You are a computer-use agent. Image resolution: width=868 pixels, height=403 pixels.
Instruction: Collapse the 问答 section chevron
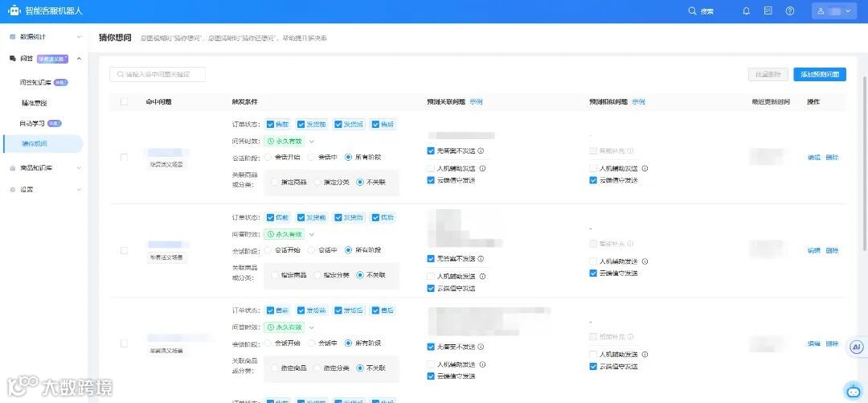pos(79,58)
